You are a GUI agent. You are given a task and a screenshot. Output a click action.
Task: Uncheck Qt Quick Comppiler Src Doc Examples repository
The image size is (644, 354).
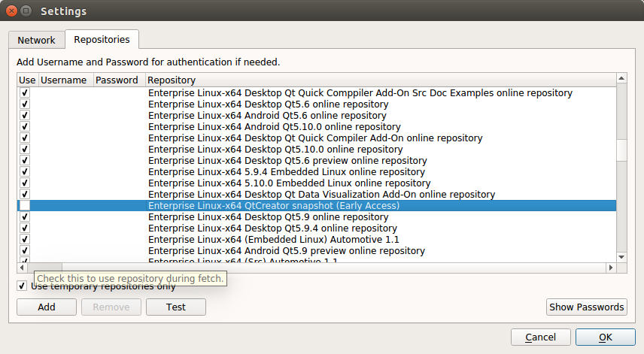click(x=25, y=92)
